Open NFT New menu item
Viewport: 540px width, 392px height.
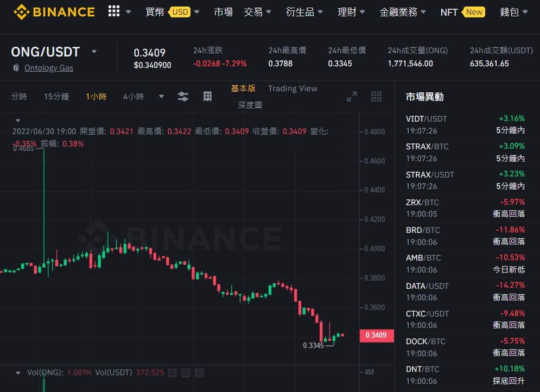click(x=462, y=12)
